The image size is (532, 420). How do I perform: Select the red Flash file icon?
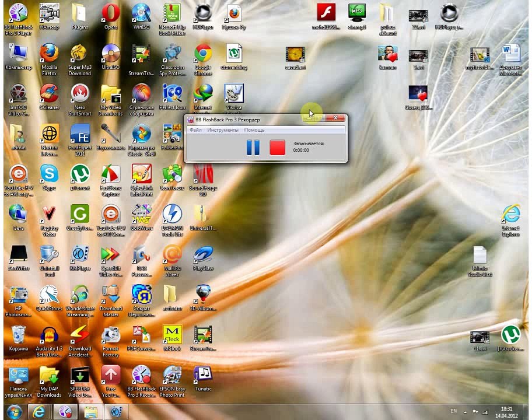326,16
